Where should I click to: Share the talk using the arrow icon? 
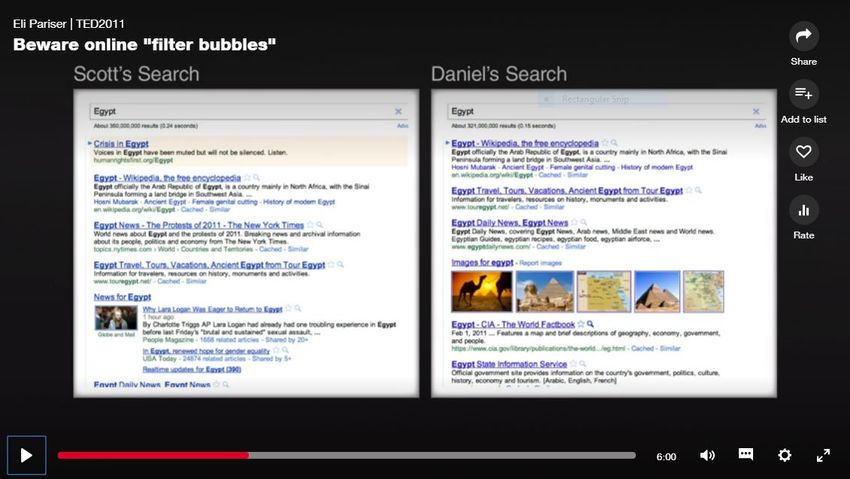tap(803, 36)
